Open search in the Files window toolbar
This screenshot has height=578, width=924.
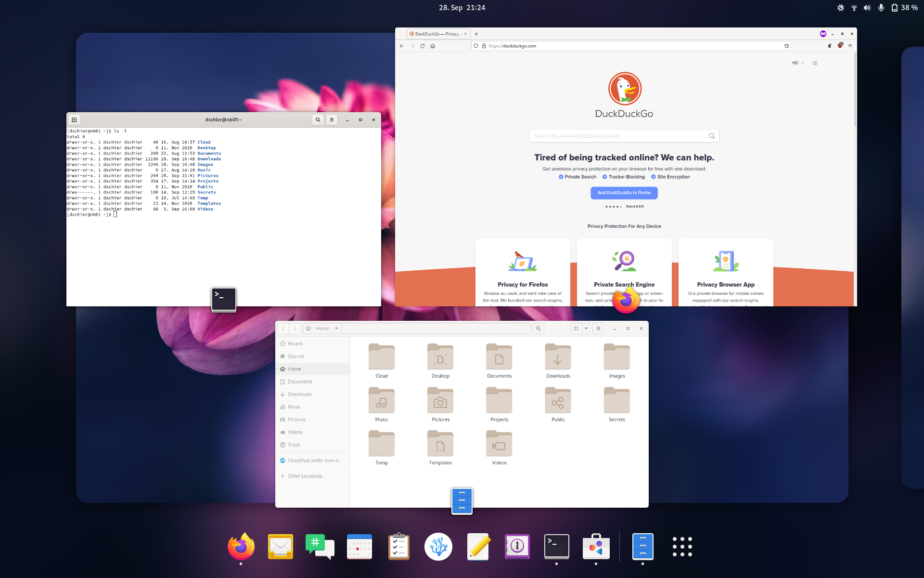[538, 328]
